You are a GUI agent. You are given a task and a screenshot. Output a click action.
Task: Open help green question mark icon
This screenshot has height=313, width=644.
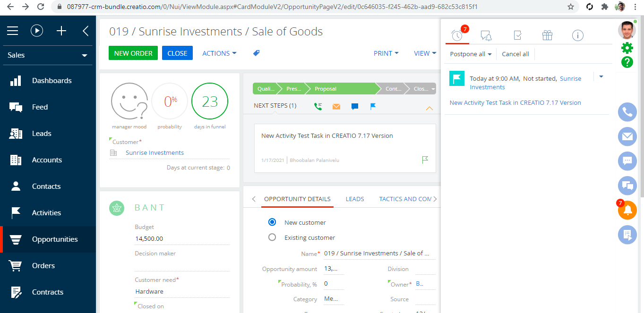click(627, 62)
